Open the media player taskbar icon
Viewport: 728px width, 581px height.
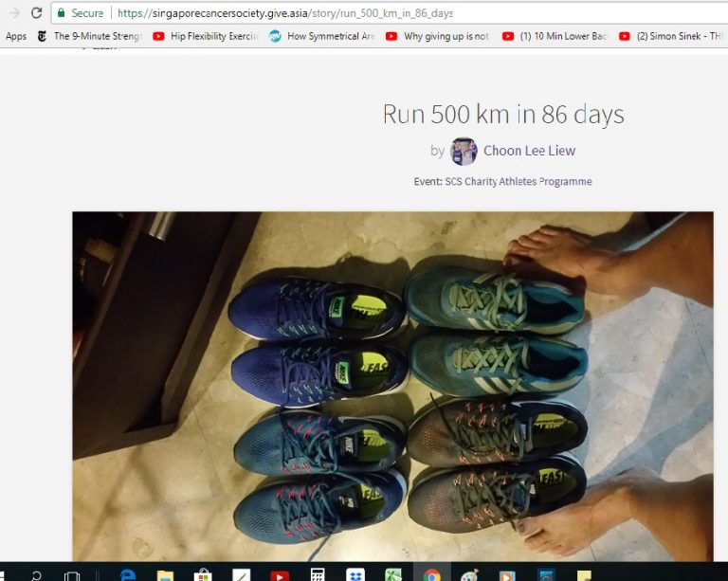507,576
